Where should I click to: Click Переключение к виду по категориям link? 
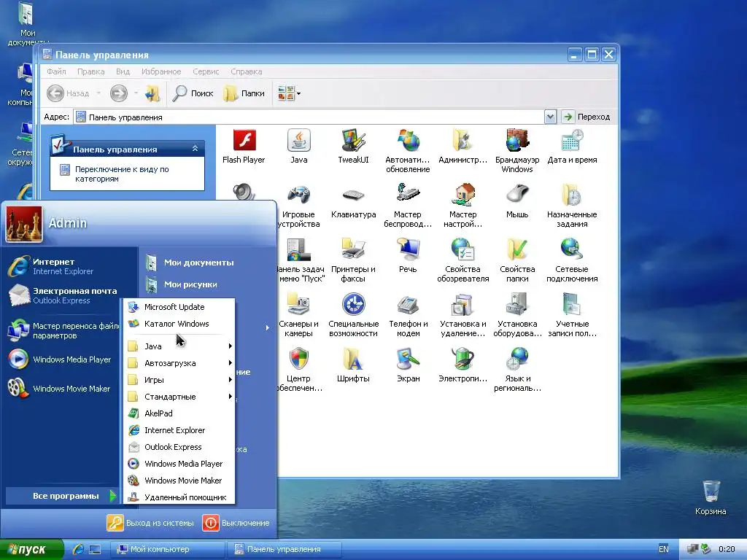(x=122, y=174)
